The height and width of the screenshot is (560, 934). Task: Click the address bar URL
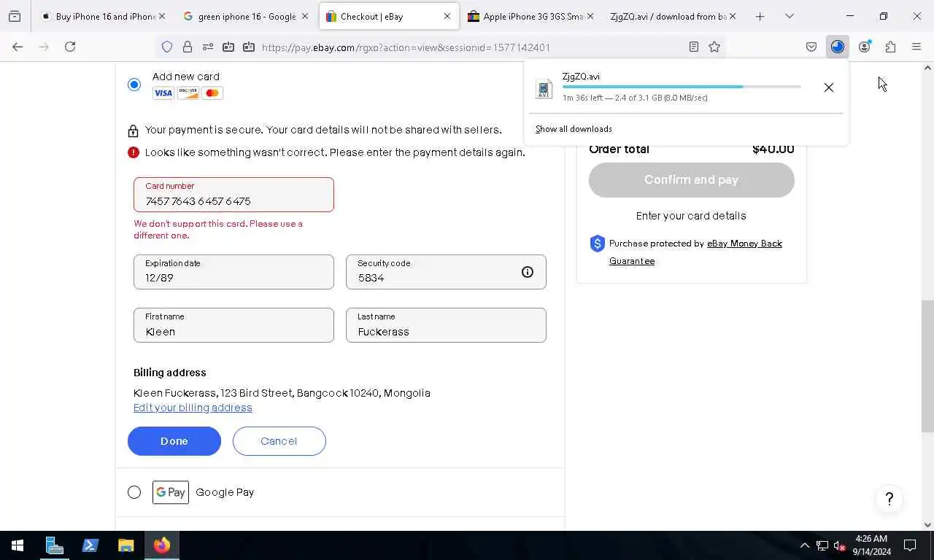click(406, 47)
